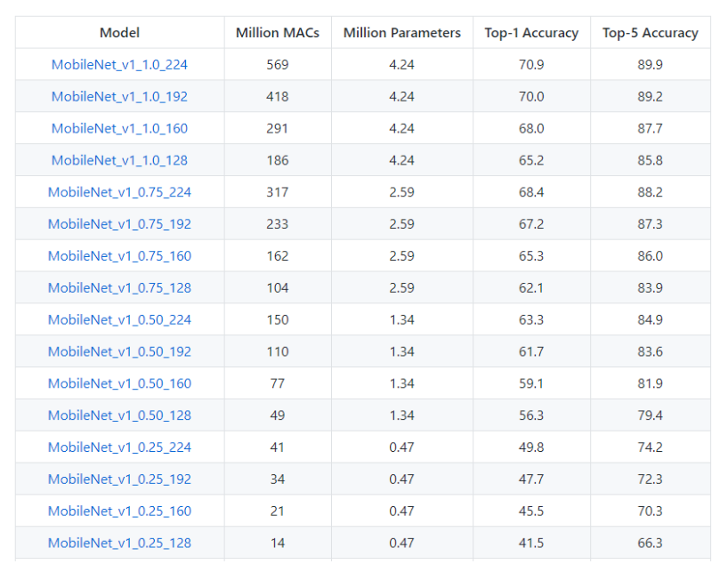Open the MobileNet_v1_1.0_224 model link
Viewport: 728px width, 572px height.
pos(119,65)
